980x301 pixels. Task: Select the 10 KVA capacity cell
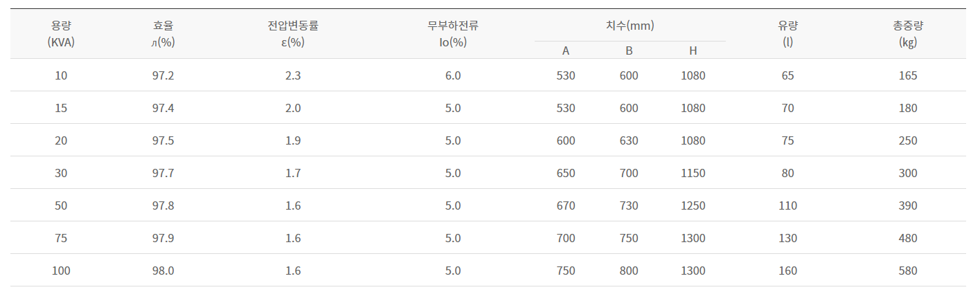pos(61,75)
